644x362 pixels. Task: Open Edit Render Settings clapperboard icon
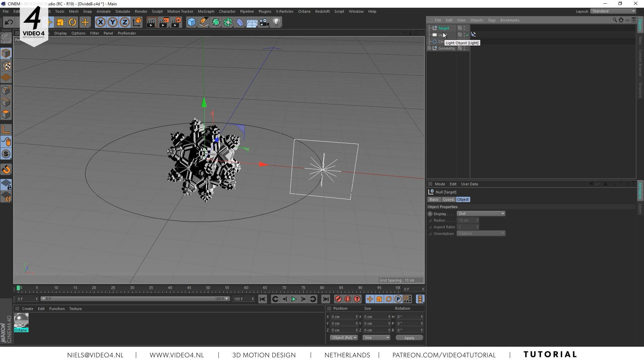(176, 22)
